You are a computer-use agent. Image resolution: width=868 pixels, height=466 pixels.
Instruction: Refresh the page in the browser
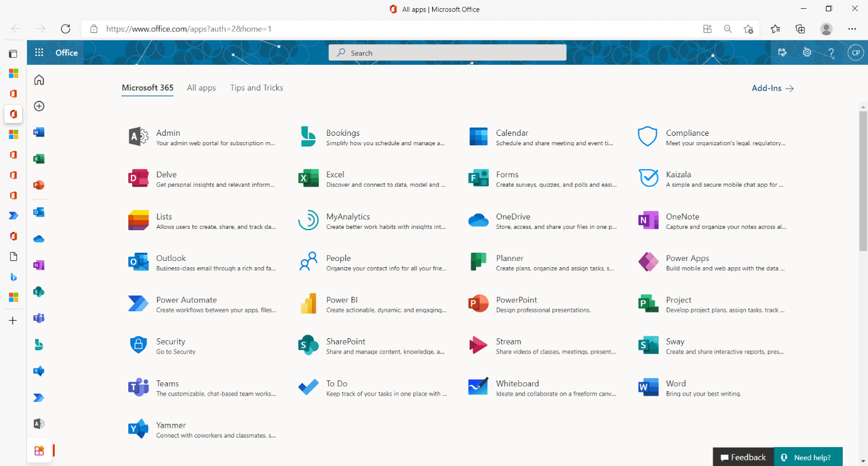coord(65,28)
